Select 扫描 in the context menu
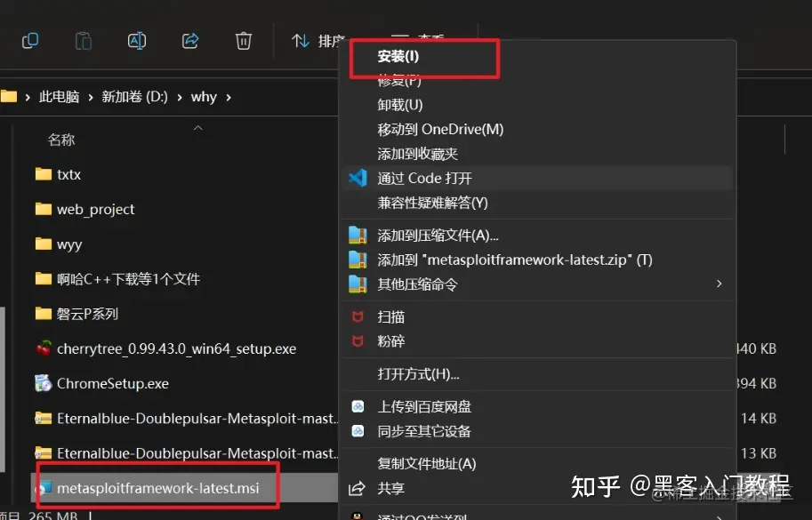812x520 pixels. click(391, 316)
